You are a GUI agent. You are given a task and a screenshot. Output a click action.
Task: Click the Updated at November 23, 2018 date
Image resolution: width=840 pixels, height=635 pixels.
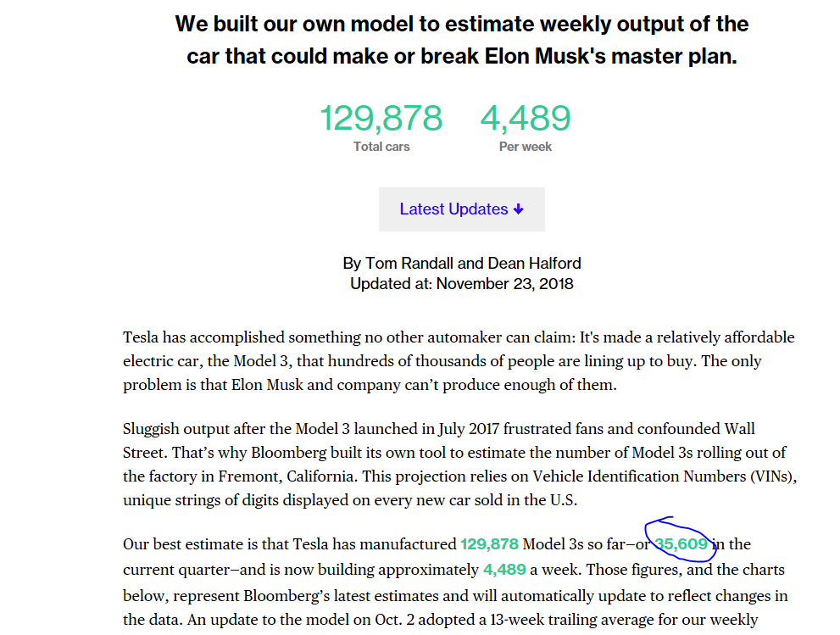coord(462,284)
